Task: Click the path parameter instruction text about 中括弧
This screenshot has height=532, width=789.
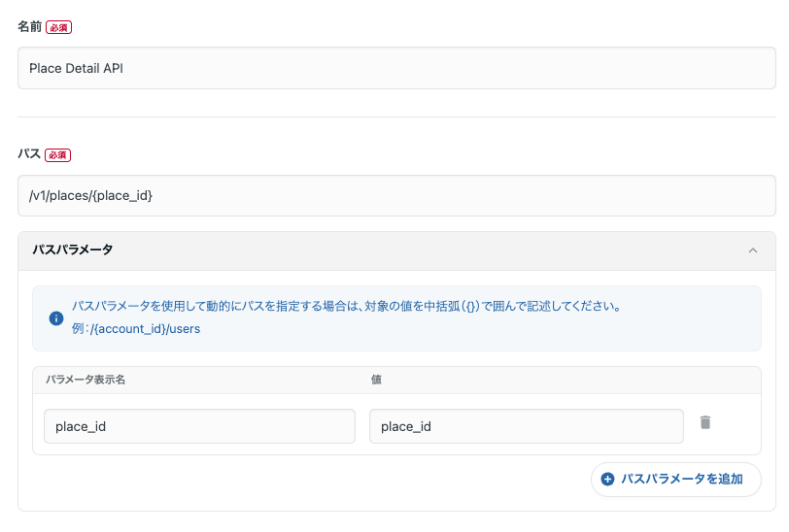Action: pyautogui.click(x=345, y=306)
